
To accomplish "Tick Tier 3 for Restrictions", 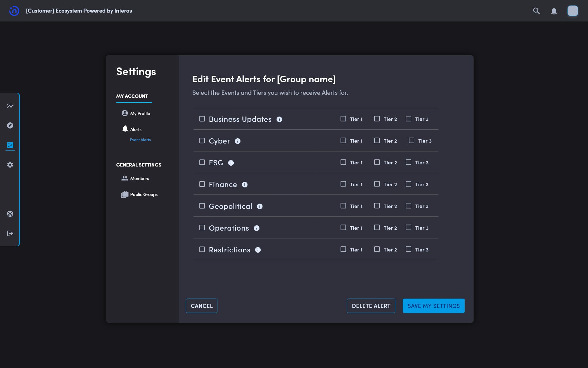I will [x=409, y=249].
